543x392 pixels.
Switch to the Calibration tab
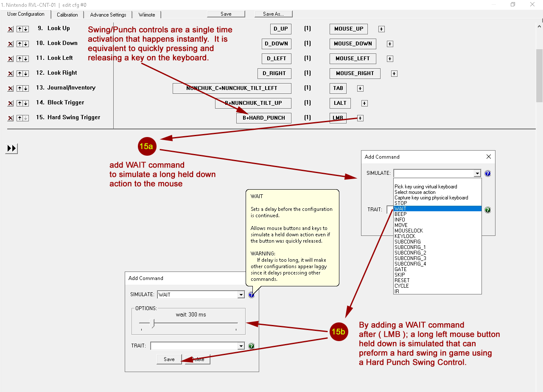[x=67, y=15]
